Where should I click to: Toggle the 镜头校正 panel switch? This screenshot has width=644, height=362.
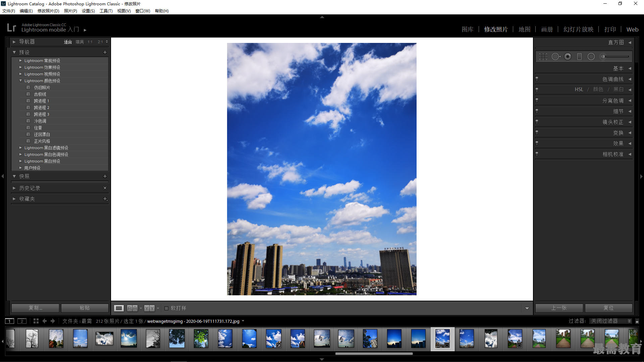coord(537,122)
